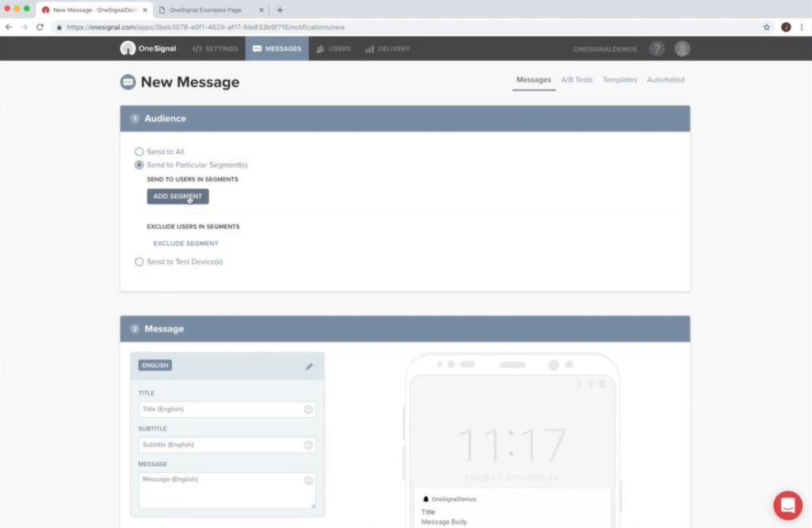Image resolution: width=812 pixels, height=528 pixels.
Task: Bookmark this page with the star icon
Action: [x=766, y=27]
